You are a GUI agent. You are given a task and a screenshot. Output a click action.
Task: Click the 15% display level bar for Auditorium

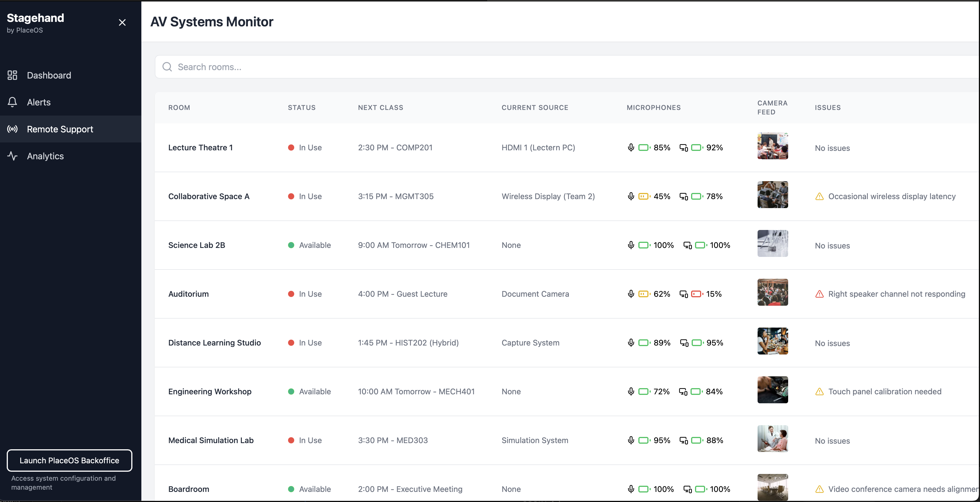tap(697, 294)
